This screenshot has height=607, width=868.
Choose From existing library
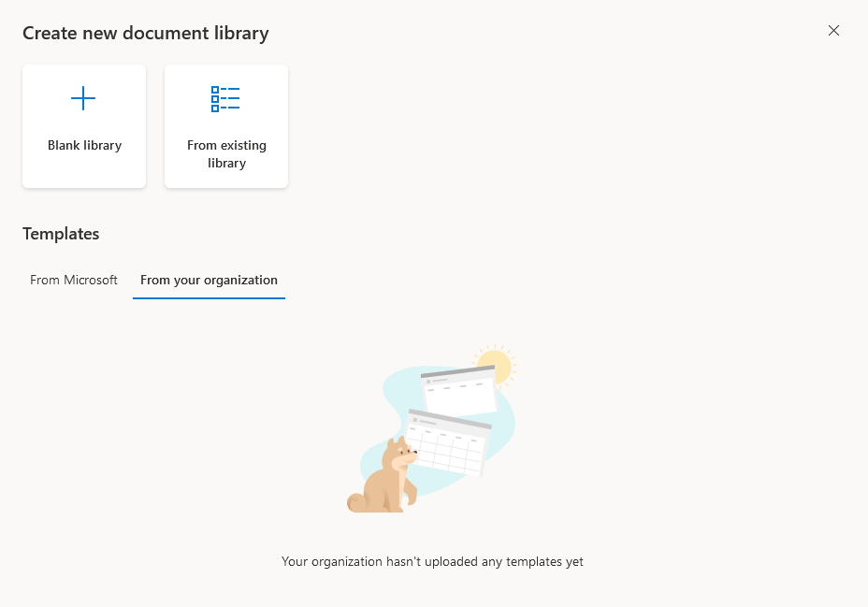(225, 125)
